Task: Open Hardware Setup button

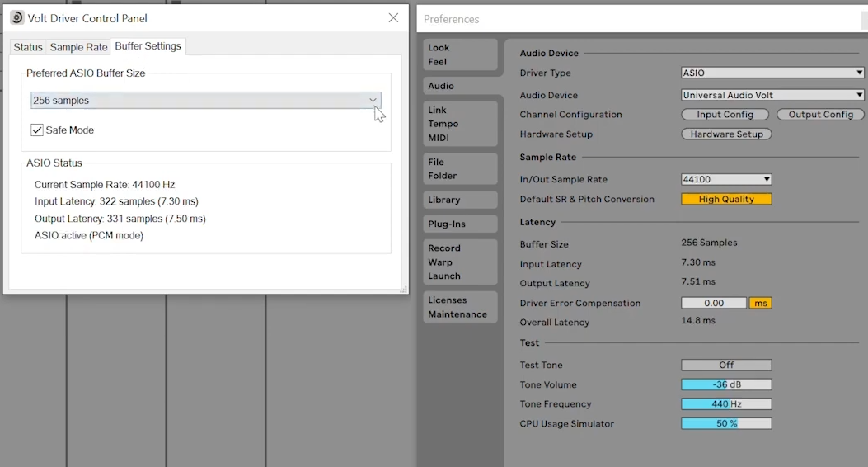Action: click(726, 134)
